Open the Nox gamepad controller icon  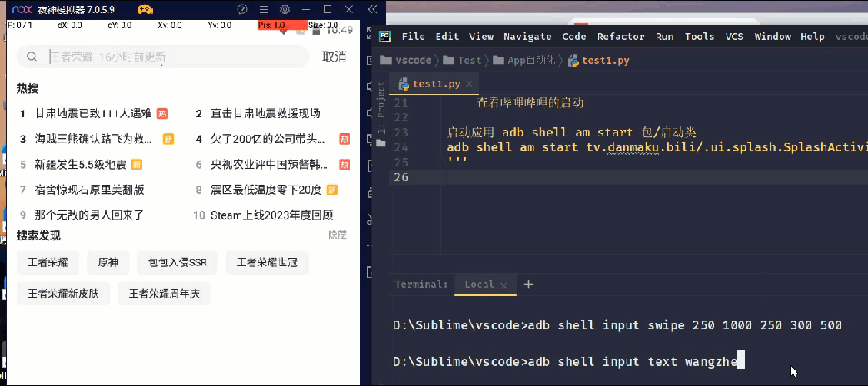click(146, 9)
